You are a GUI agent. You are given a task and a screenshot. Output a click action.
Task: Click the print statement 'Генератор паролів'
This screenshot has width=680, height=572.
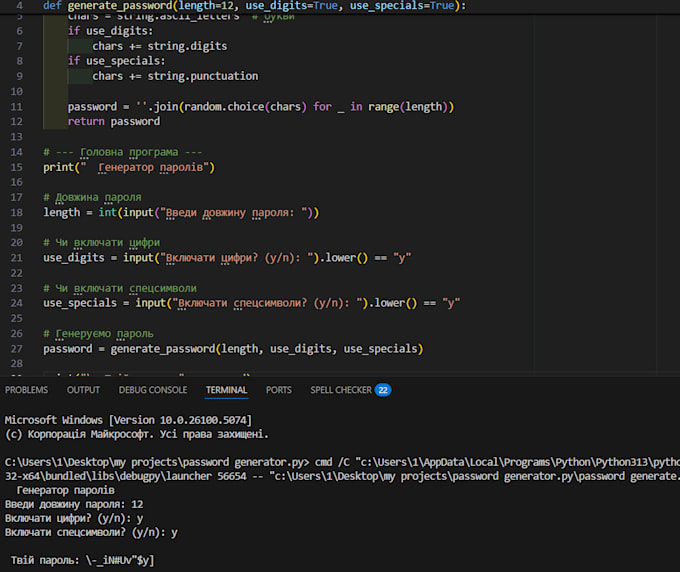(x=129, y=167)
